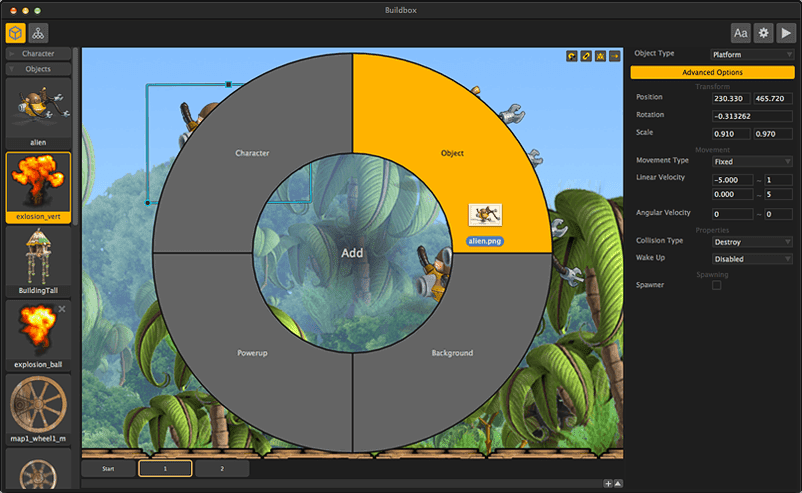Select the alien asset thumbnail
The height and width of the screenshot is (493, 802).
tap(38, 113)
